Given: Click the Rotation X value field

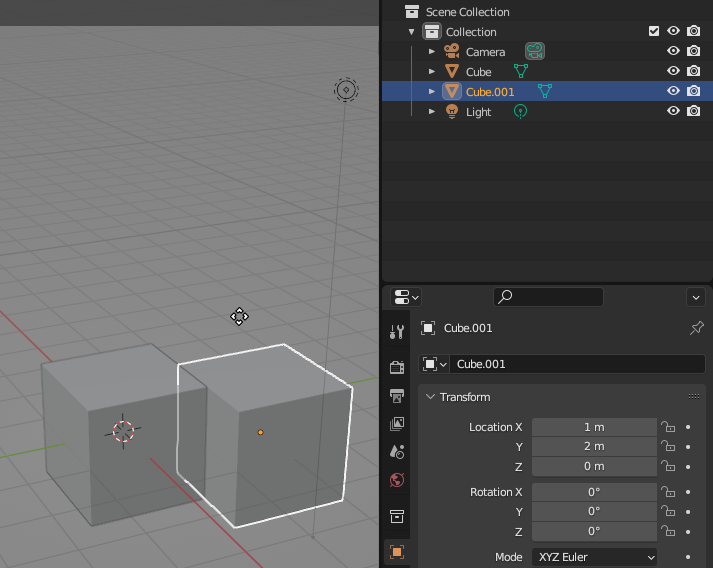Looking at the screenshot, I should pyautogui.click(x=594, y=492).
